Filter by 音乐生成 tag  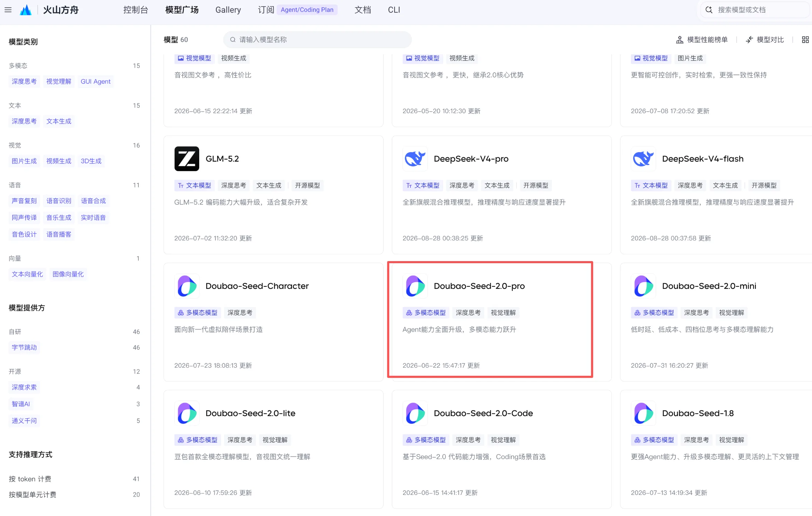pos(59,218)
